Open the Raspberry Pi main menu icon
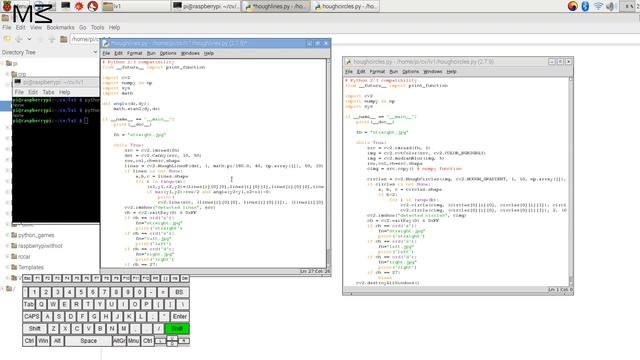 [x=7, y=6]
